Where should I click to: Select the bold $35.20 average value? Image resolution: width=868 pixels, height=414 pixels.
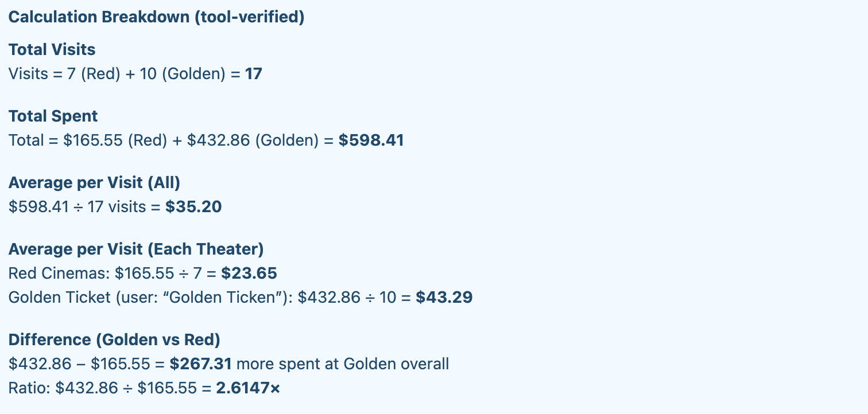click(193, 207)
